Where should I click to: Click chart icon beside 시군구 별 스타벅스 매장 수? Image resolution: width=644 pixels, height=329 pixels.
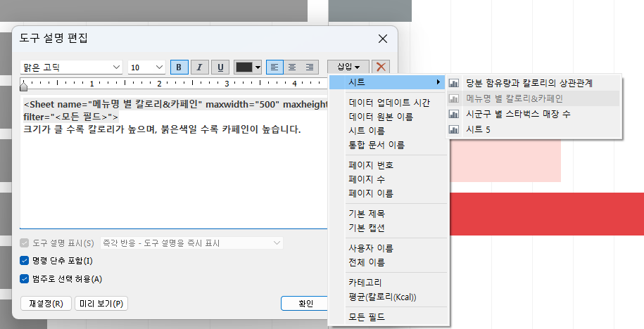coord(453,114)
